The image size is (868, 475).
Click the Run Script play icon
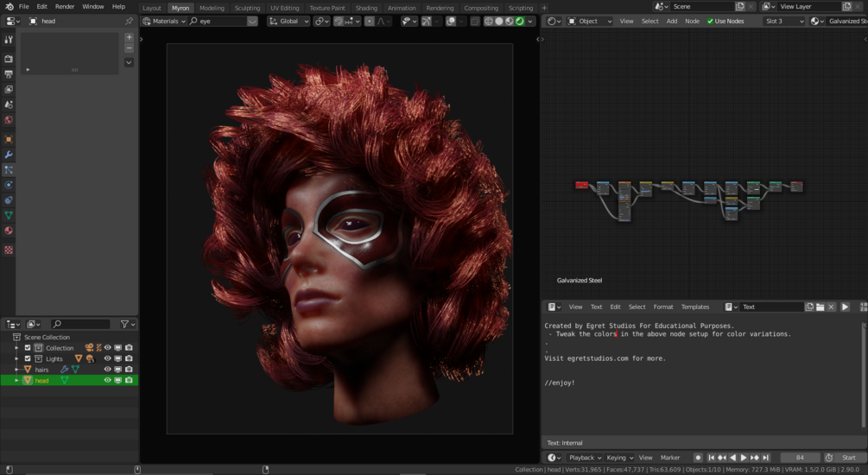coord(845,307)
